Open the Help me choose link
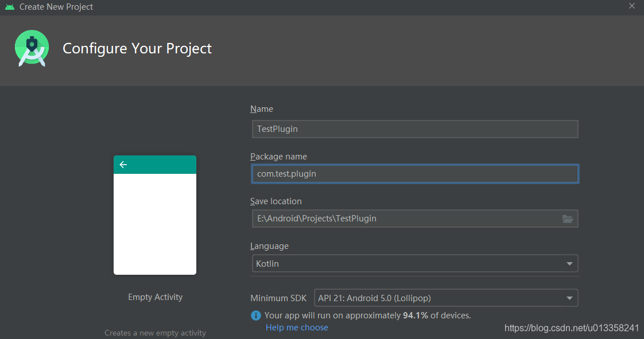Image resolution: width=644 pixels, height=339 pixels. [297, 327]
